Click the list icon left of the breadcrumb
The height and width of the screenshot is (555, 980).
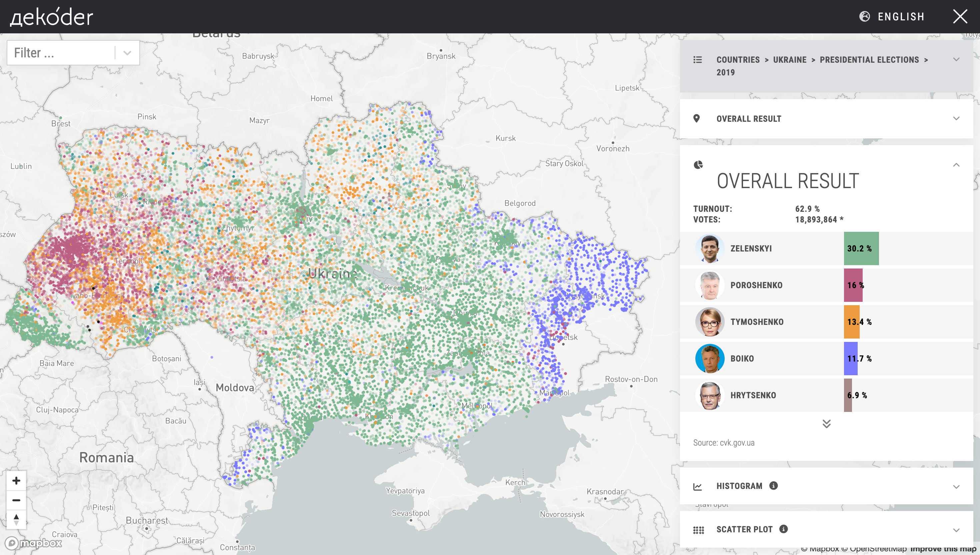coord(697,59)
